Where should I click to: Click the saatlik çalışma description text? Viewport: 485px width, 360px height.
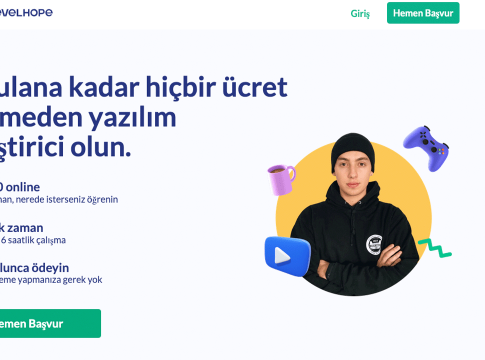point(33,240)
